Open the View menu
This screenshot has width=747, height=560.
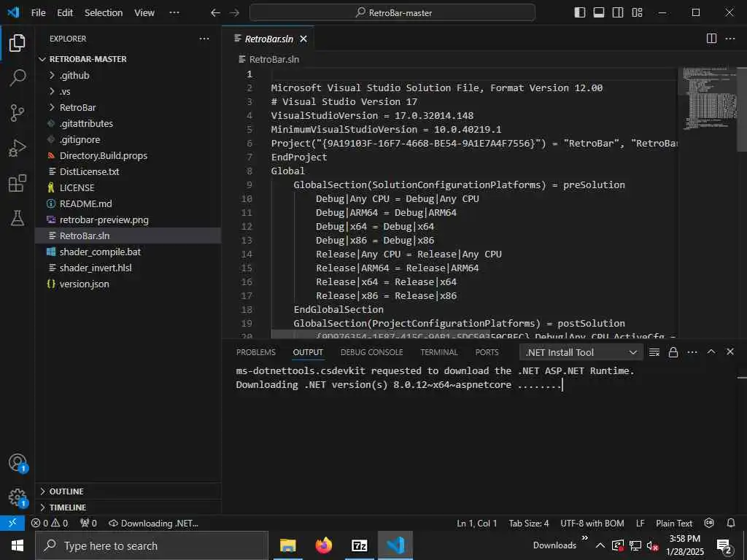pos(144,13)
